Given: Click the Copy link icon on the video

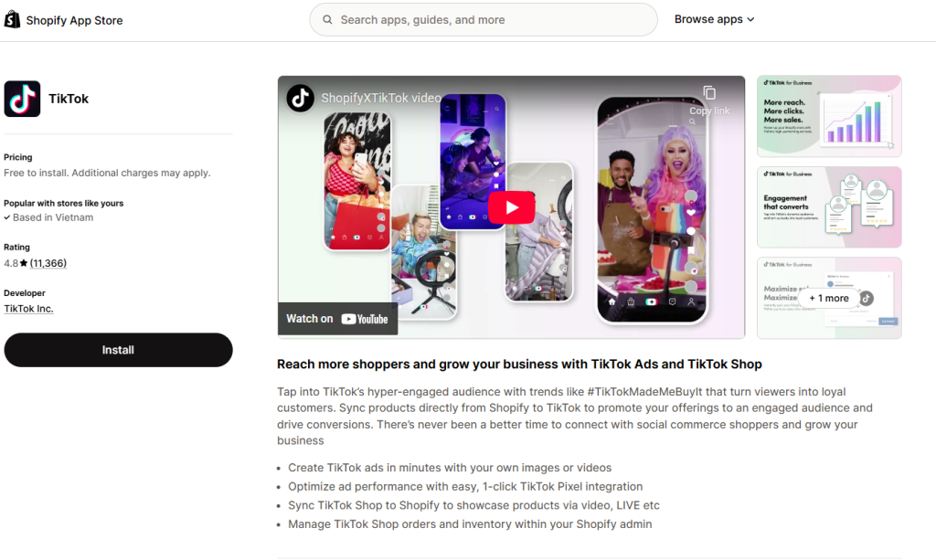Looking at the screenshot, I should coord(709,92).
